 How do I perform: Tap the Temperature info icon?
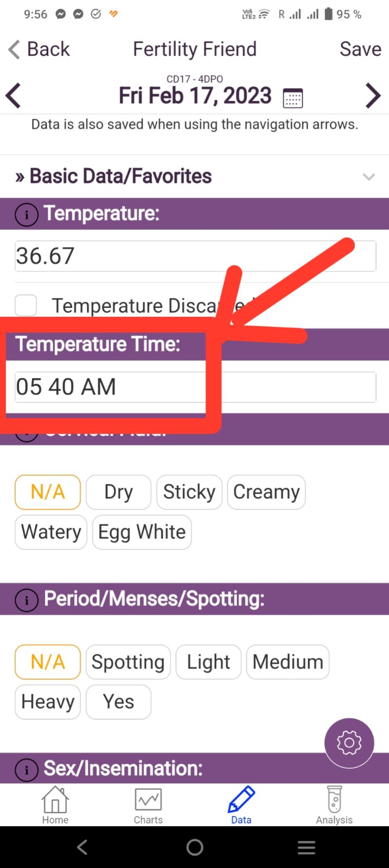pyautogui.click(x=27, y=215)
